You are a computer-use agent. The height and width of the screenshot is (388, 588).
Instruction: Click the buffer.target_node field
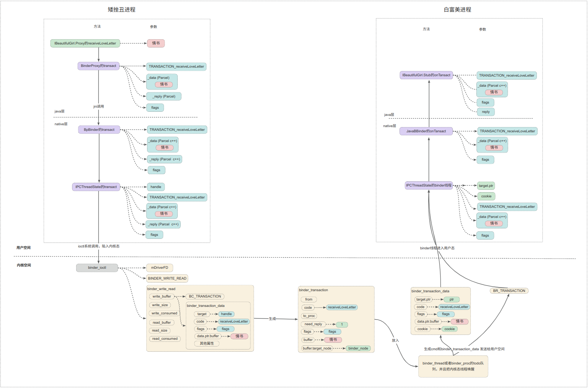(317, 348)
